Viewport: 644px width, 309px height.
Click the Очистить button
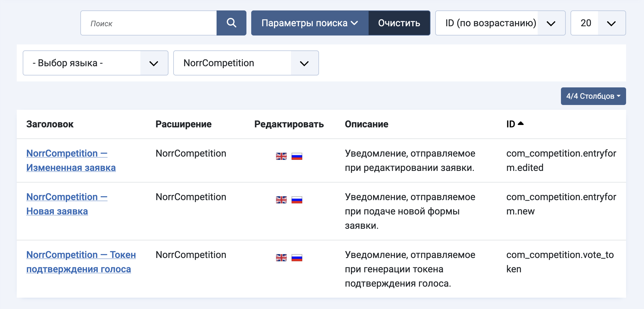click(399, 23)
